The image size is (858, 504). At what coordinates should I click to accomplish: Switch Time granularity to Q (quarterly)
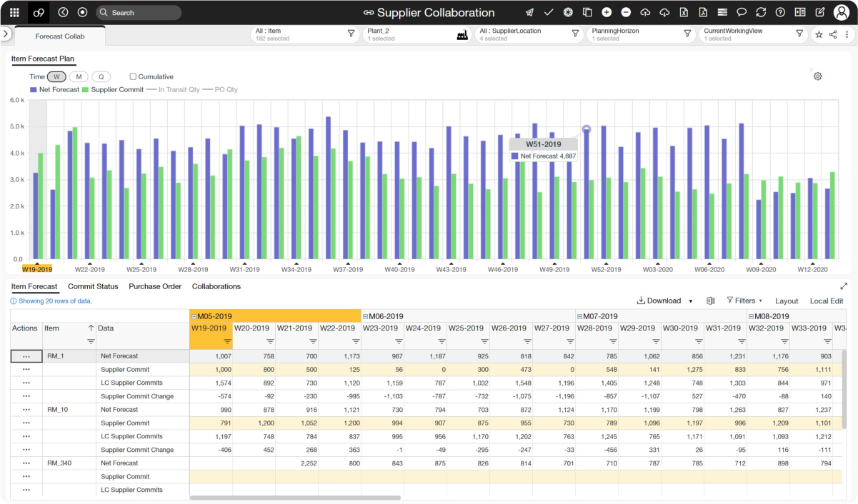(101, 76)
